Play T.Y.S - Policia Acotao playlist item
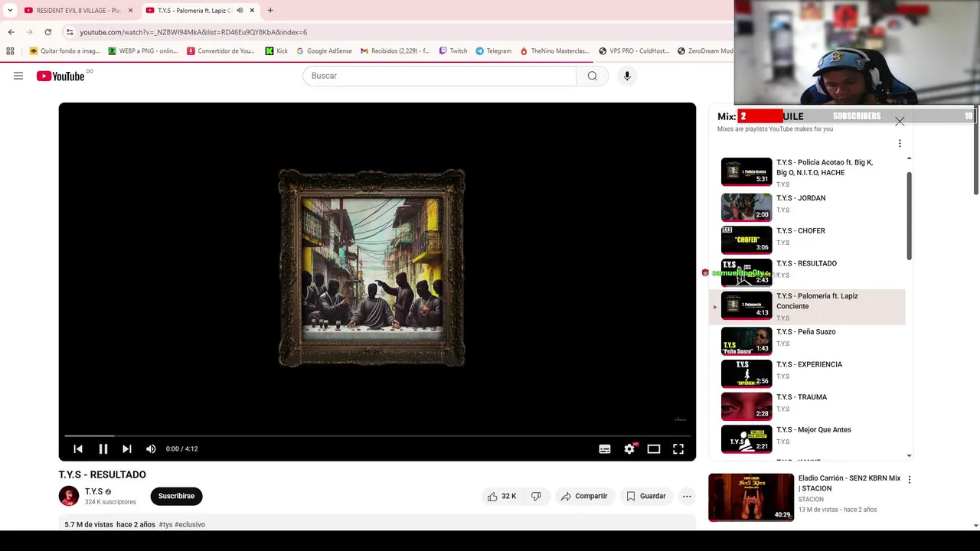Viewport: 980px width, 551px height. pos(807,172)
